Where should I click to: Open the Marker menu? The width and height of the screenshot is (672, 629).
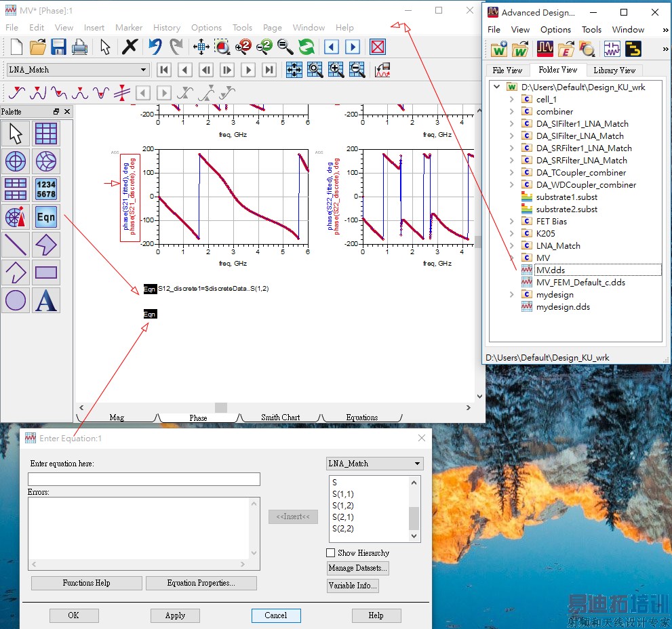[x=129, y=28]
